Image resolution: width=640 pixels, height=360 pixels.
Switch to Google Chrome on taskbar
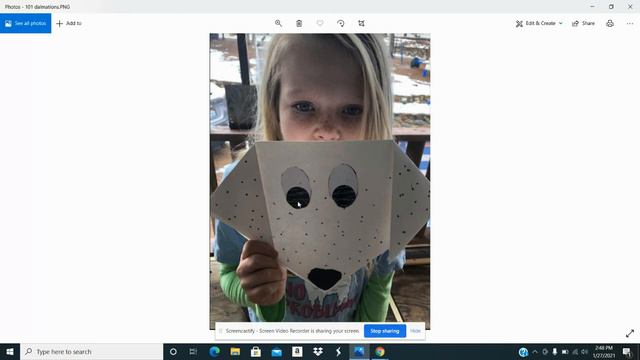click(x=380, y=351)
